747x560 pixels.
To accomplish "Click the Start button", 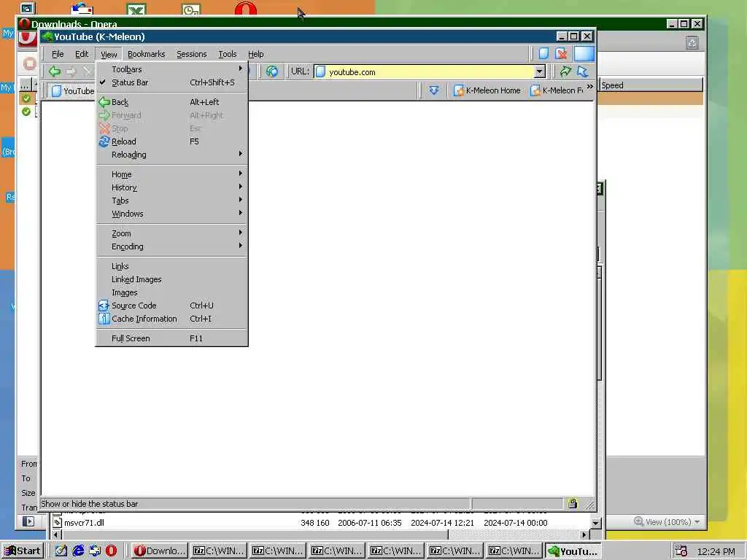I will pyautogui.click(x=23, y=551).
